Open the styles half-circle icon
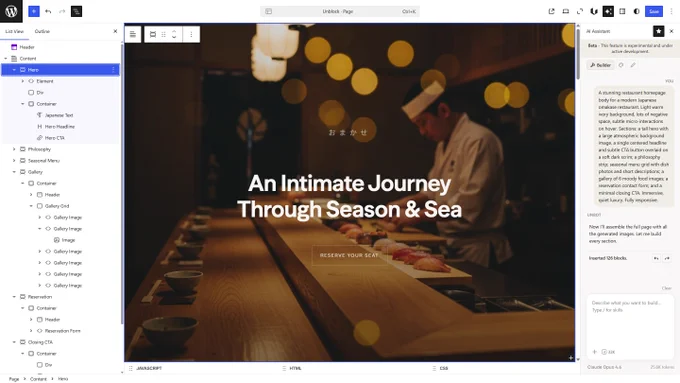 click(636, 11)
